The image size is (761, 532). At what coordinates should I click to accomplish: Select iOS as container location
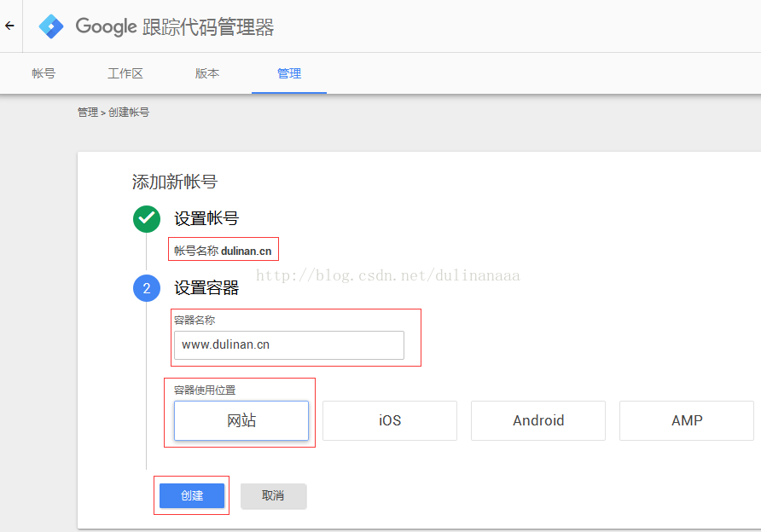click(x=390, y=420)
